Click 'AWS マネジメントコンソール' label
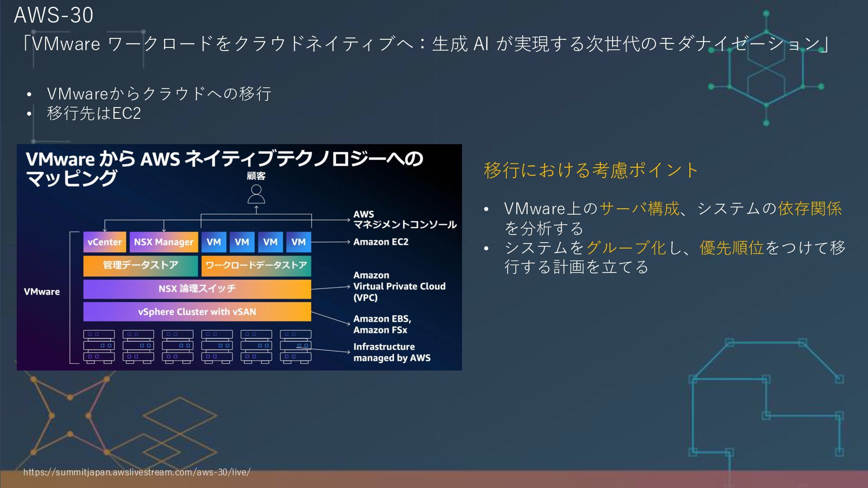 pyautogui.click(x=405, y=220)
